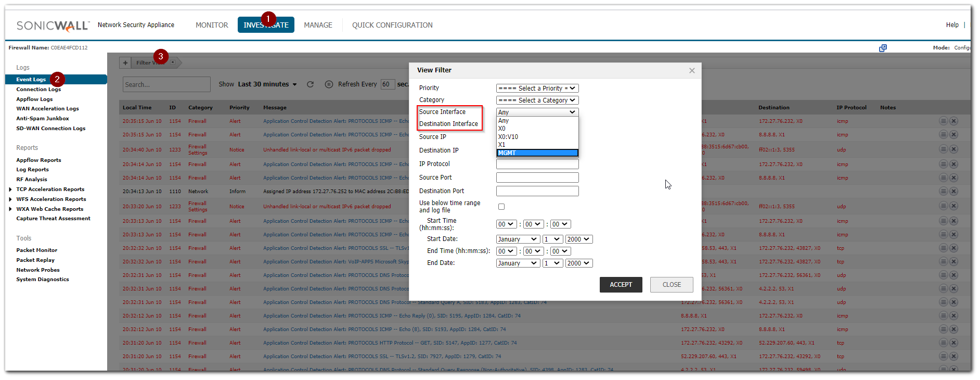This screenshot has width=980, height=380.
Task: Delete the 20:34:13 Network row via x icon
Action: pos(953,191)
